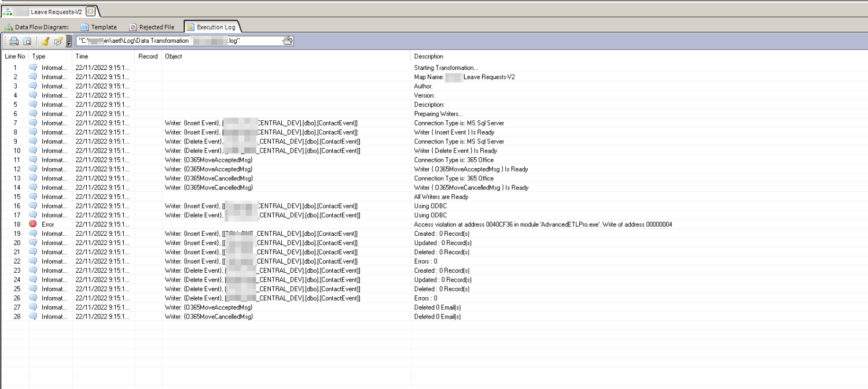The width and height of the screenshot is (868, 389).
Task: Click the Description column header
Action: (639, 57)
